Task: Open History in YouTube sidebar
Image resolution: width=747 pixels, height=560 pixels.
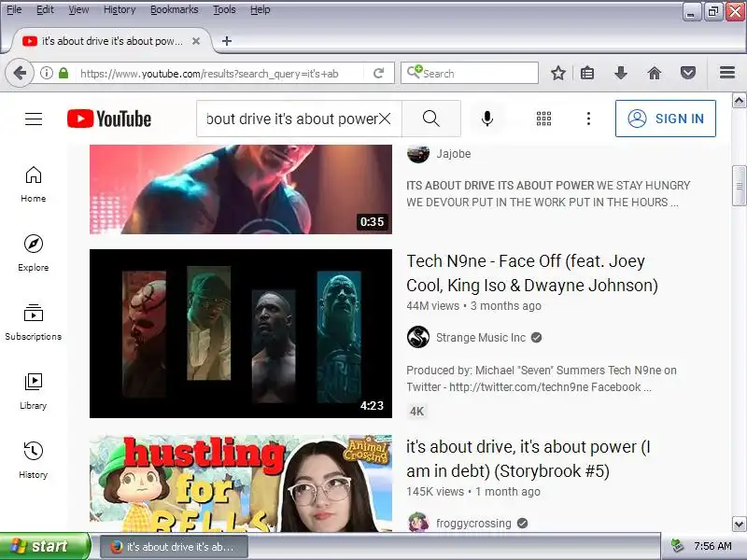Action: (34, 460)
